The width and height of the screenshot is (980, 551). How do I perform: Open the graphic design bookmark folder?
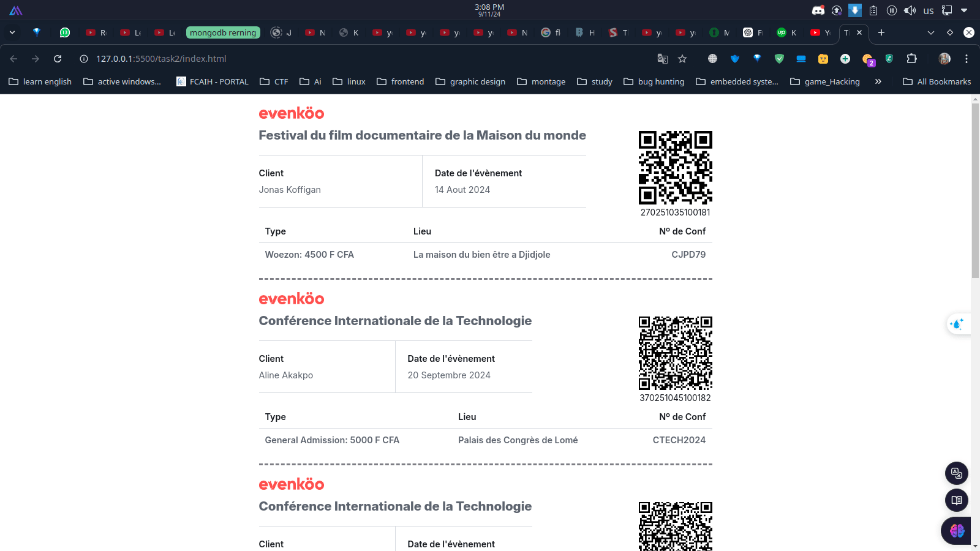tap(470, 81)
